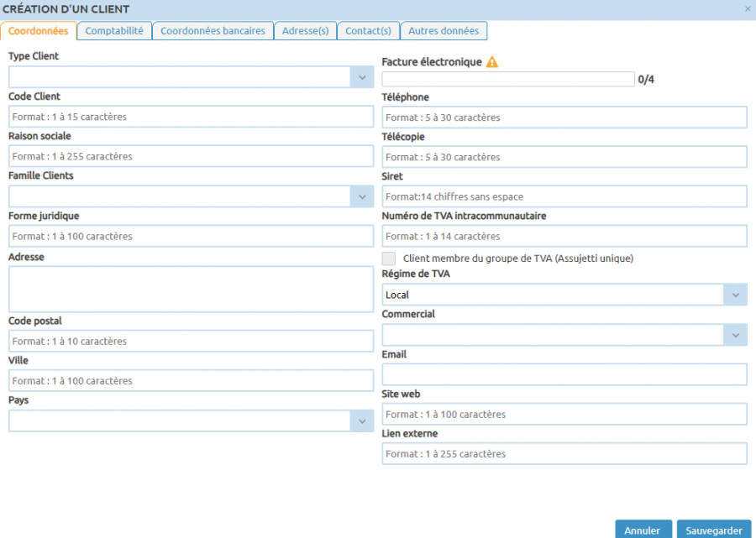Click the 0/4 character counter
This screenshot has width=756, height=538.
(646, 80)
